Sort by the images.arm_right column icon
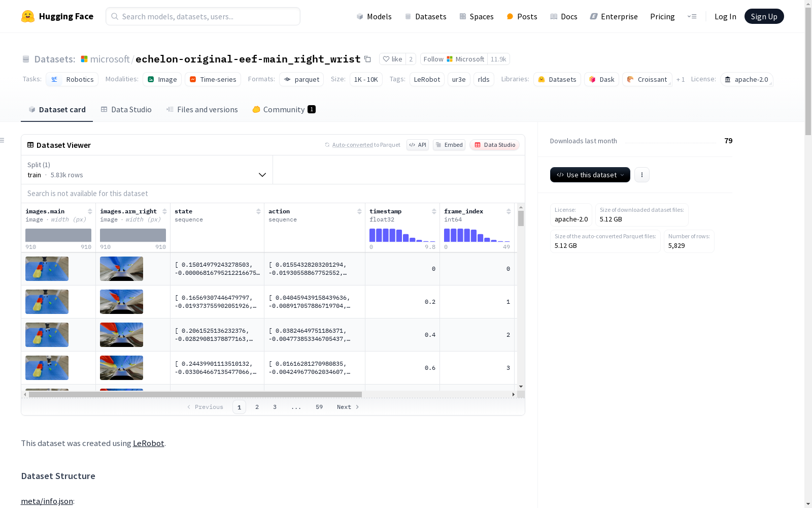 (164, 211)
